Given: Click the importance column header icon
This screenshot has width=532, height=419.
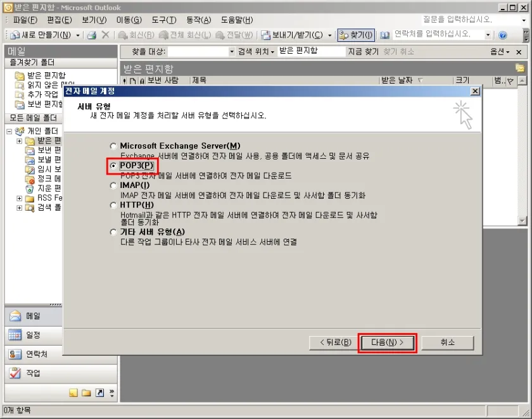Looking at the screenshot, I should [125, 81].
